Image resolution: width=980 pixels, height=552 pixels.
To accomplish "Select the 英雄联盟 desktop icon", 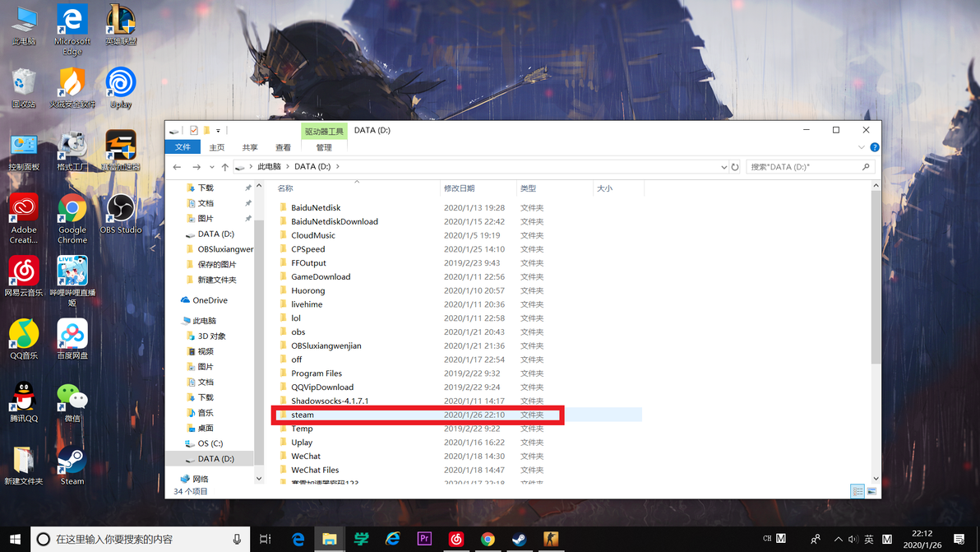I will click(x=121, y=25).
